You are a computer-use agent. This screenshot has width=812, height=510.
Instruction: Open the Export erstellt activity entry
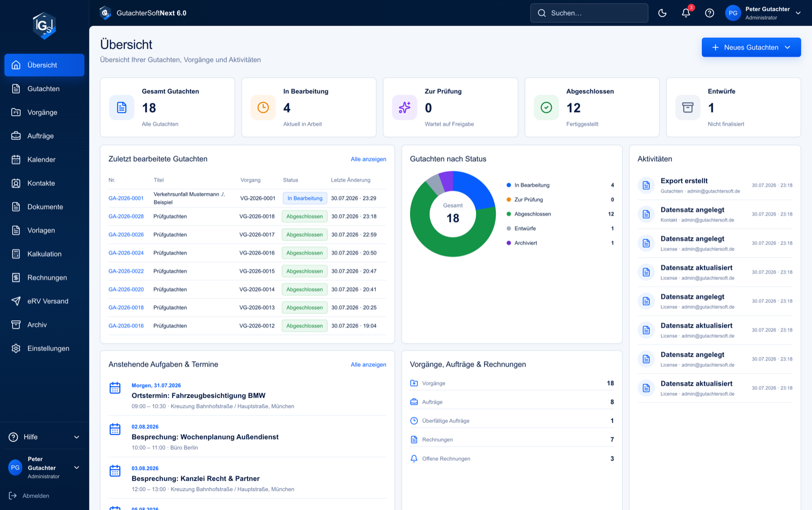tap(715, 186)
